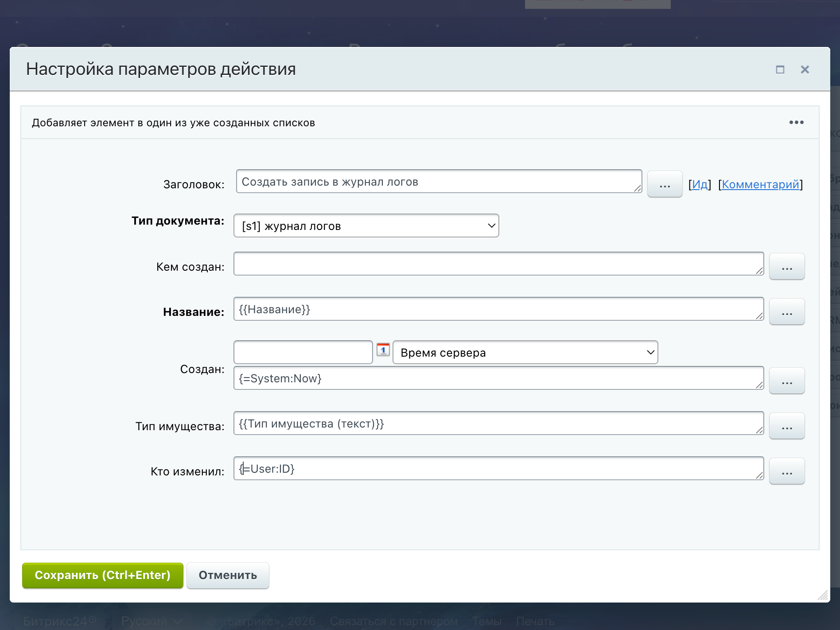
Task: Click the empty Кем создан input field
Action: (496, 264)
